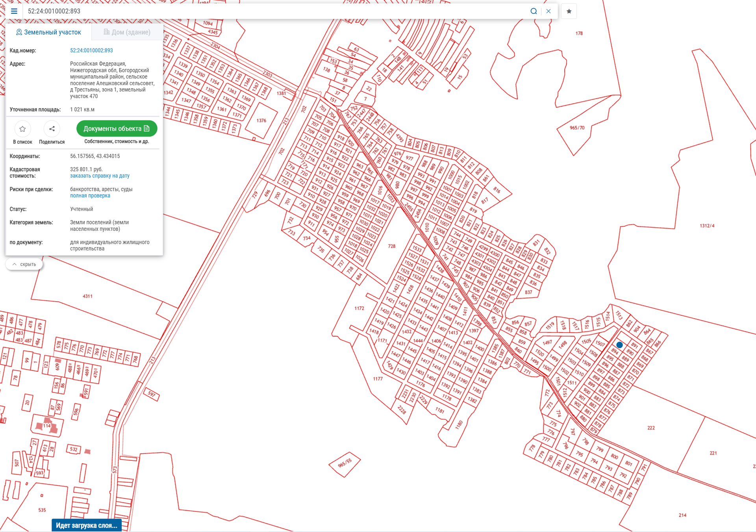The width and height of the screenshot is (756, 532).
Task: Open the hamburger menu
Action: coord(14,11)
